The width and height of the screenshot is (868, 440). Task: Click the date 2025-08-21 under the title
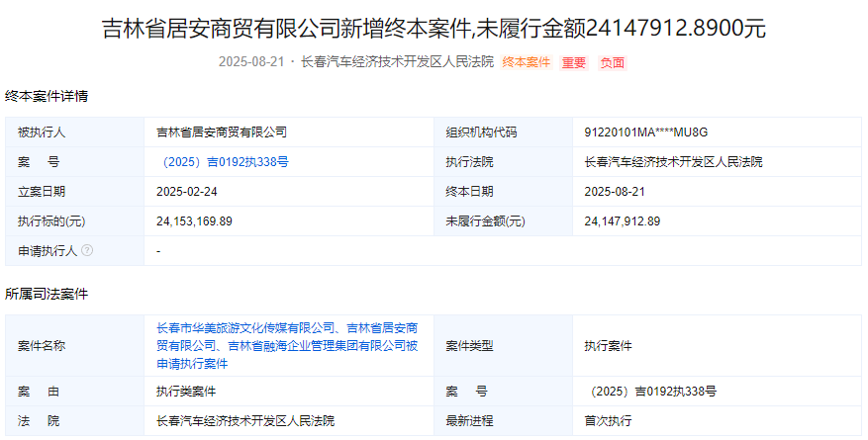(251, 62)
